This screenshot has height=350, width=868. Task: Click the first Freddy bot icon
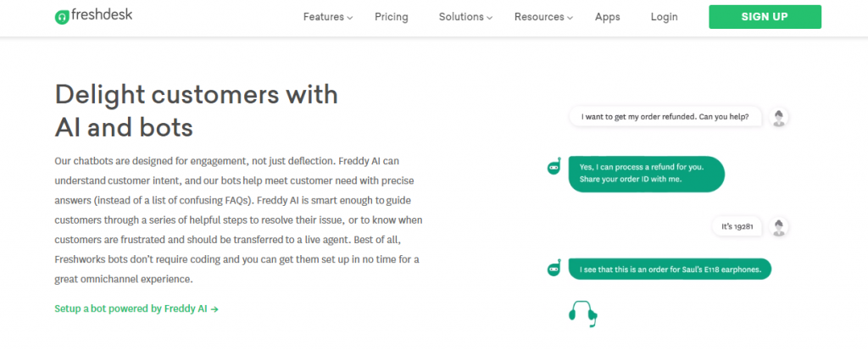coord(554,166)
